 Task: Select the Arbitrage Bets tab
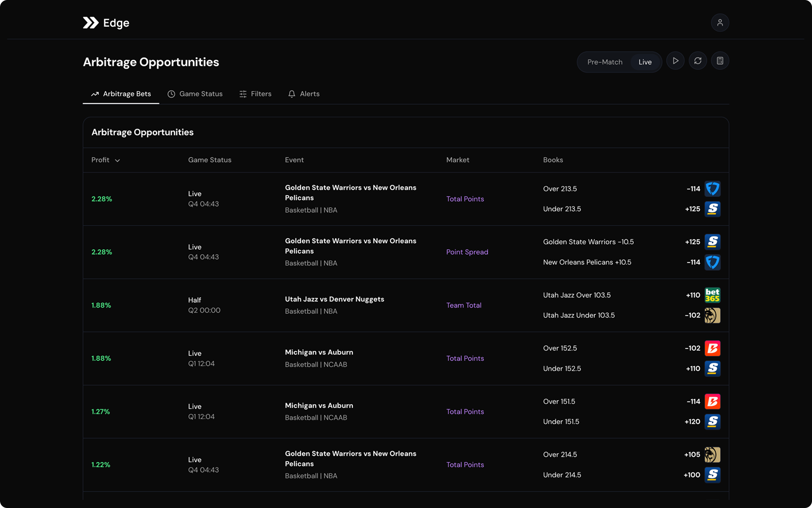pos(121,94)
